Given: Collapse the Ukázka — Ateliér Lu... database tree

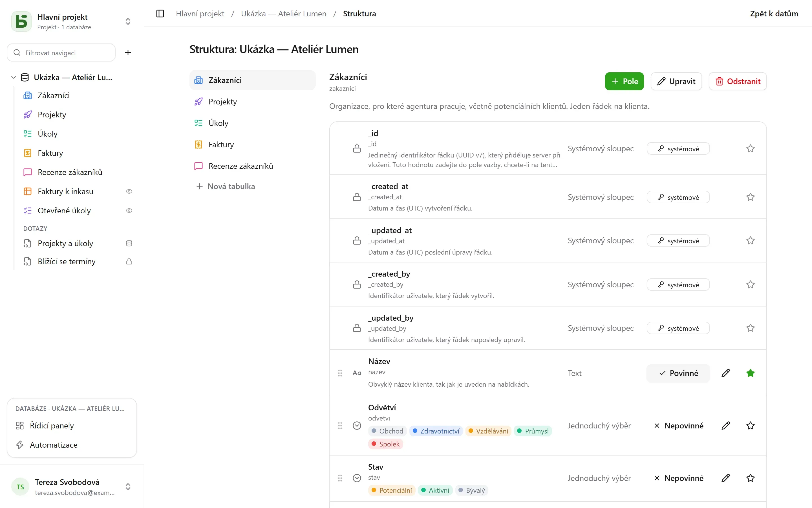Looking at the screenshot, I should click(14, 77).
